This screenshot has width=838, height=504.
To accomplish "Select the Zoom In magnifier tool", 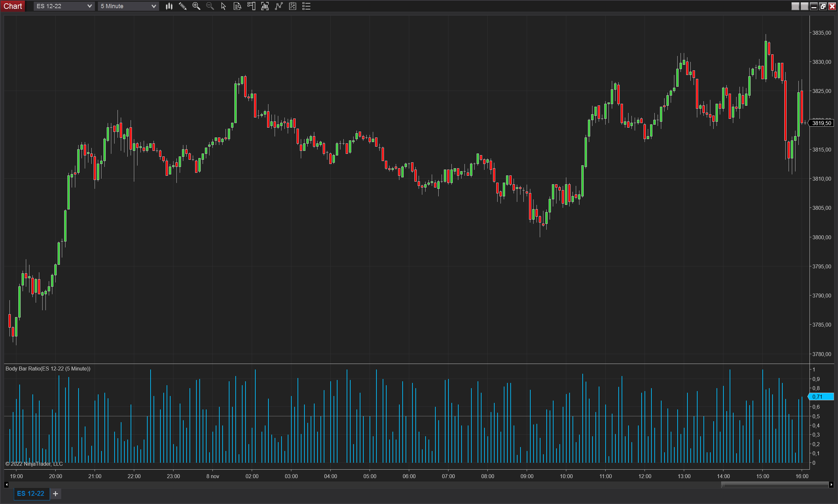I will [x=196, y=6].
